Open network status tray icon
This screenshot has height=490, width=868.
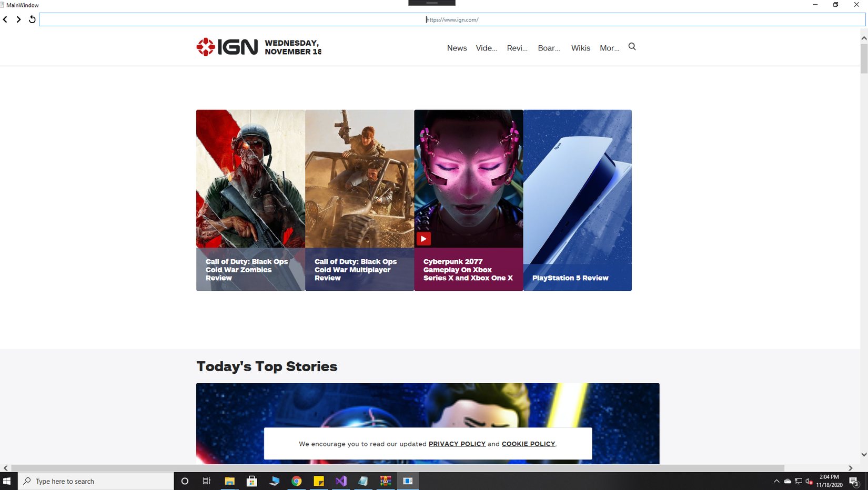click(799, 481)
